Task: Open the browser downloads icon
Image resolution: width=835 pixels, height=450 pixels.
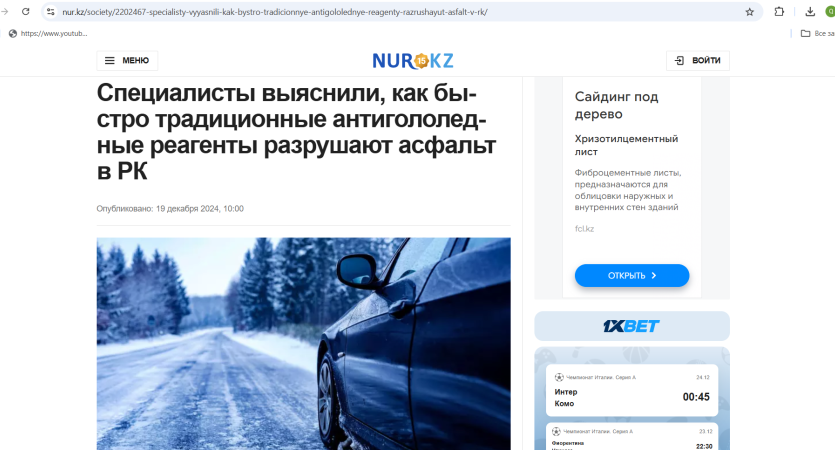Action: 810,12
